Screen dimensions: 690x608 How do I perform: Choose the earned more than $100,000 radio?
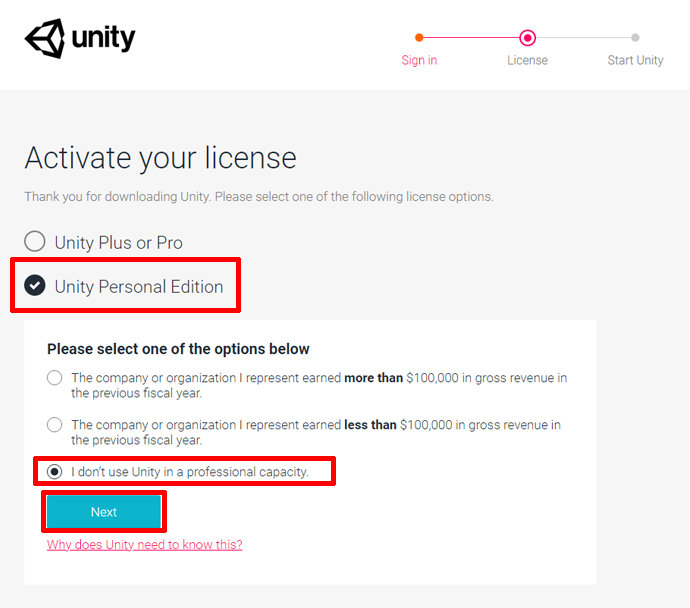click(54, 378)
